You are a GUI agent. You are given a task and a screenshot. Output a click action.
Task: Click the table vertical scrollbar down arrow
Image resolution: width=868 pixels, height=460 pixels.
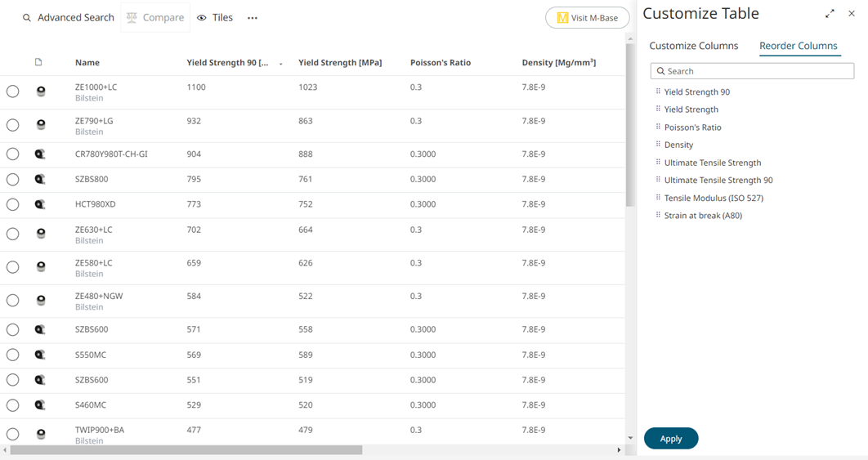point(630,439)
